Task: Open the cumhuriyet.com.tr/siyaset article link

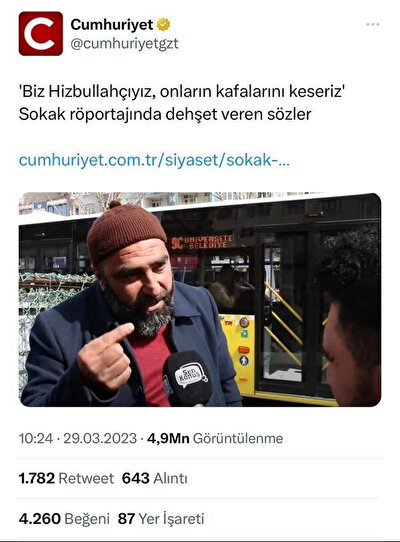Action: [x=154, y=160]
